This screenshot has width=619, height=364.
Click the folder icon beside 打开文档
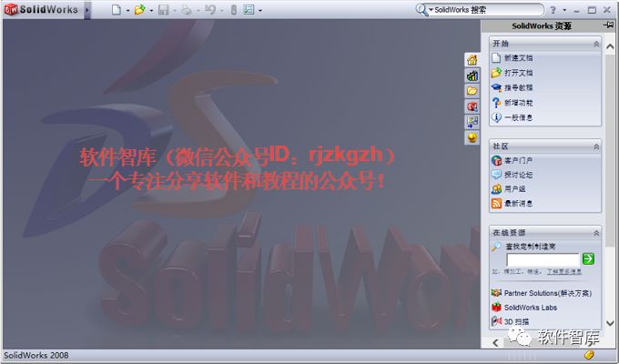(x=496, y=73)
